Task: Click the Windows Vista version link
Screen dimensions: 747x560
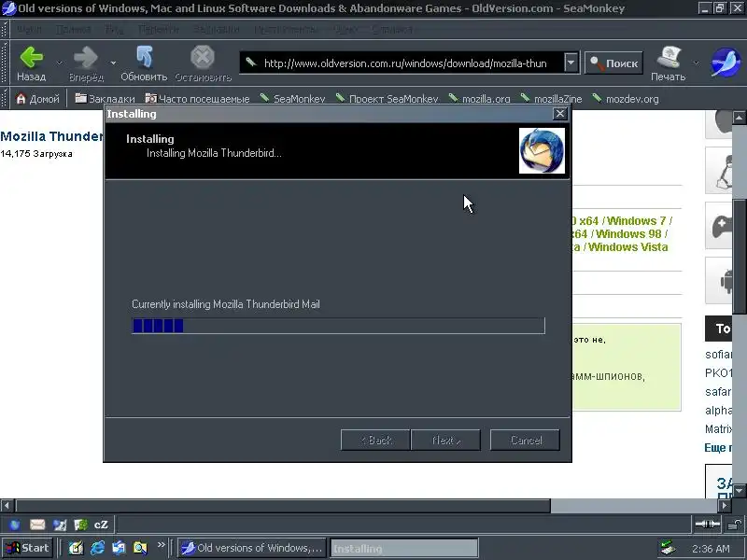Action: pyautogui.click(x=627, y=247)
